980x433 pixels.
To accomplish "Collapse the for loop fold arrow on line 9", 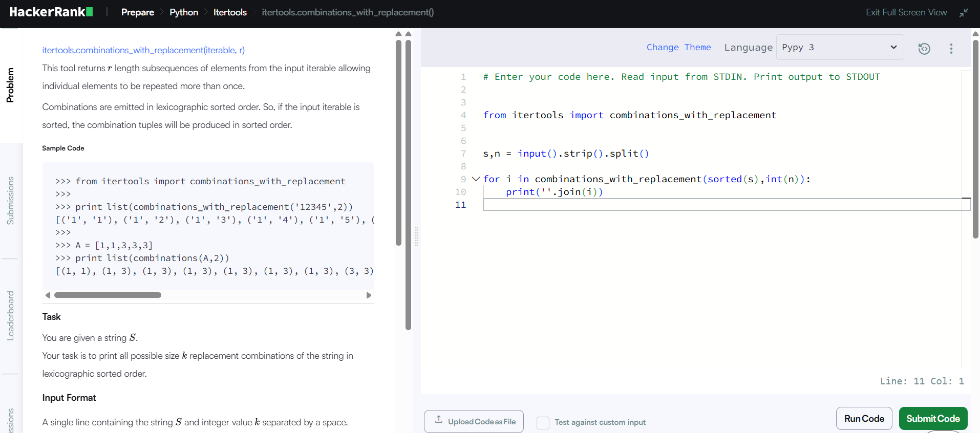I will point(476,179).
